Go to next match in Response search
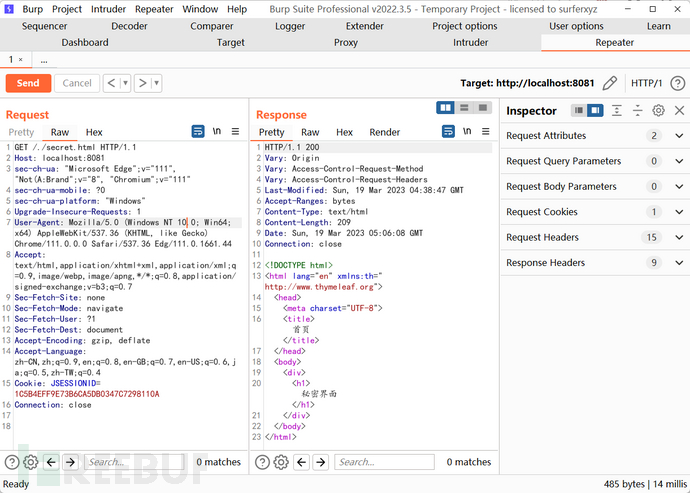 pyautogui.click(x=321, y=462)
